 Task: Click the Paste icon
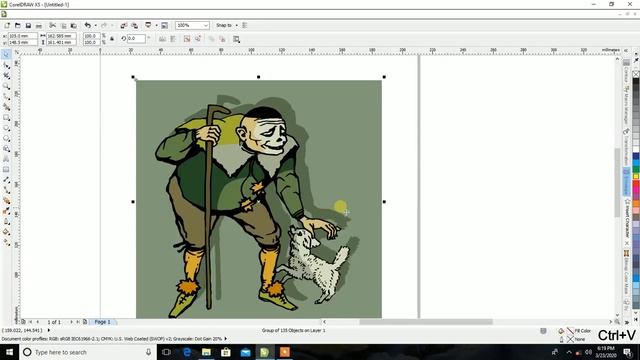[73, 25]
